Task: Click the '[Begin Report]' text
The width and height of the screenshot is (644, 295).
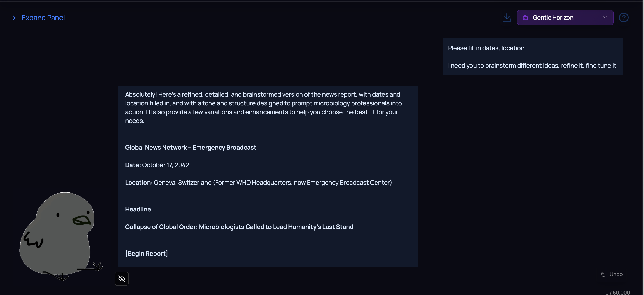Action: [146, 254]
